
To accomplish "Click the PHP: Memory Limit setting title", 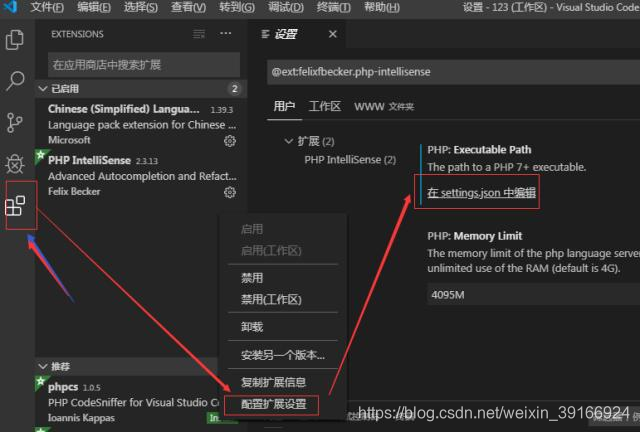I will pos(475,236).
